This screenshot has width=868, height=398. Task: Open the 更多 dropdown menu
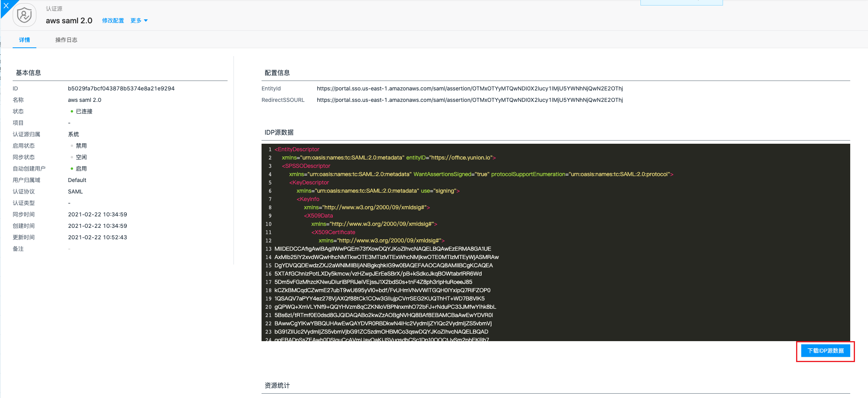[139, 21]
